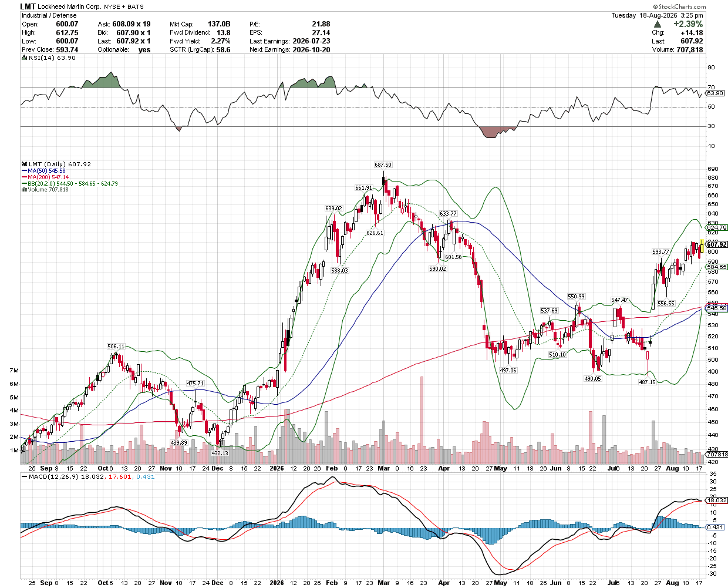Click the 633.77 price annotation
The image size is (728, 588).
[448, 214]
